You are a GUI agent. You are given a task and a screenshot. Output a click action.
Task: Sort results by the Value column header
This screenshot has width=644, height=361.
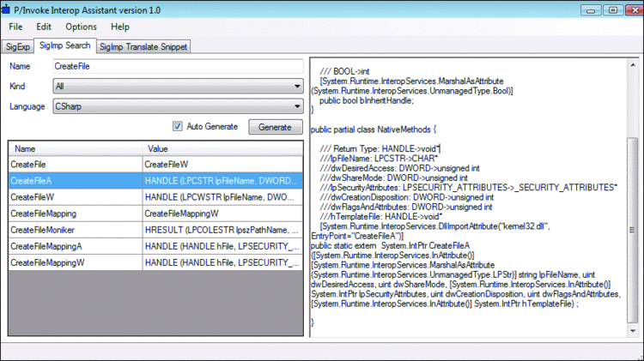222,148
